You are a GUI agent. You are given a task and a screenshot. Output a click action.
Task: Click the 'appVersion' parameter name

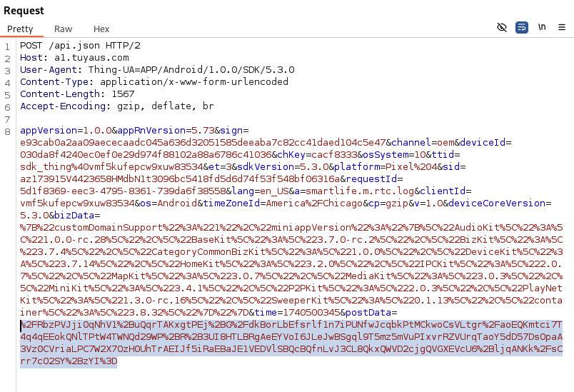coord(49,130)
